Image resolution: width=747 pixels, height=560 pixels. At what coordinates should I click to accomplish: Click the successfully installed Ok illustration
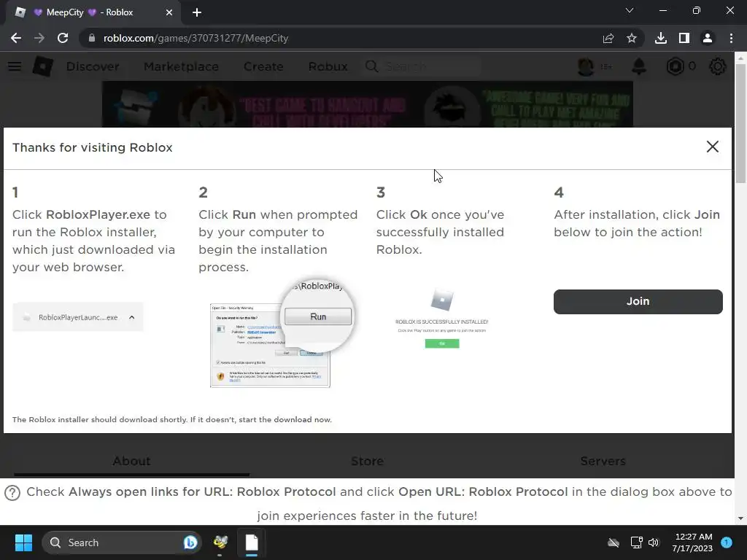442,343
